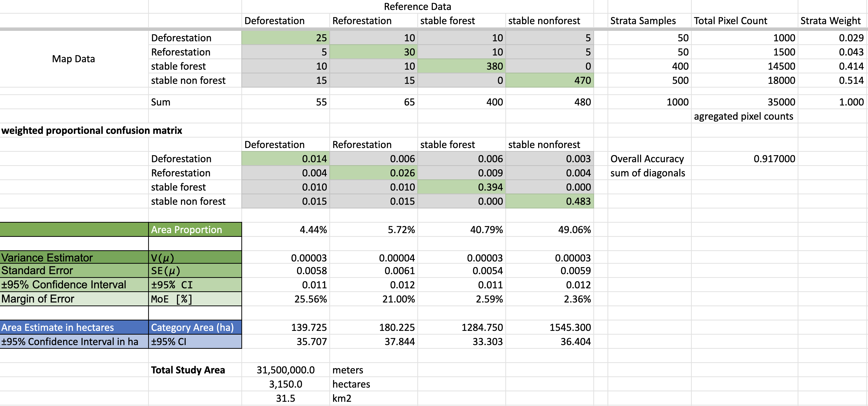Click the 31,500,000.0 meters value cell
Screen dimensions: 868x406
285,370
